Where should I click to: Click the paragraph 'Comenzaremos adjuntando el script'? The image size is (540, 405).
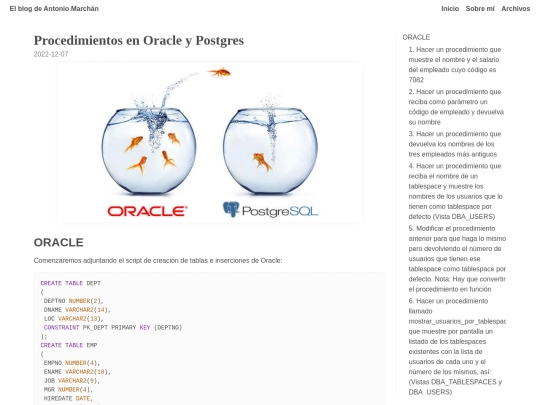coord(158,261)
